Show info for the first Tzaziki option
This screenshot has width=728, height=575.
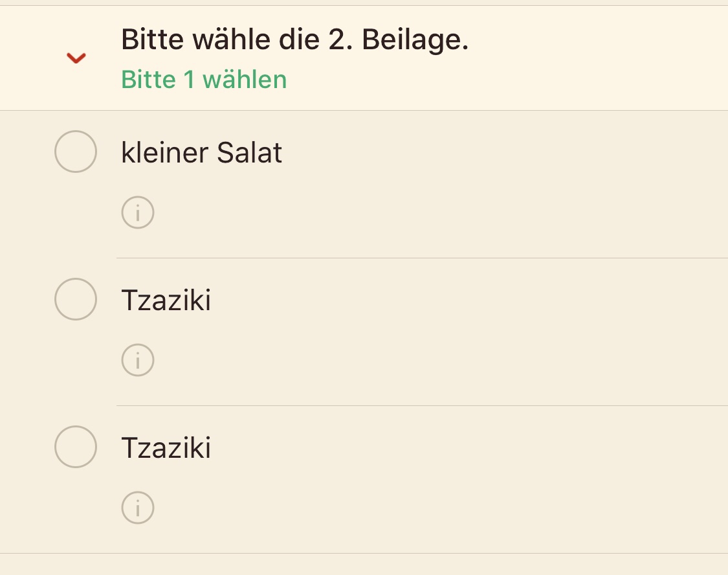click(x=138, y=360)
